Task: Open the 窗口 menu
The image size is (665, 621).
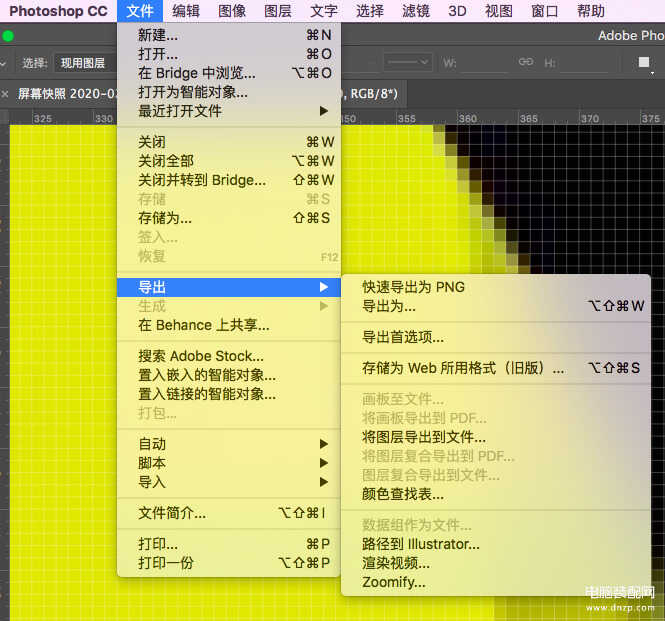Action: [545, 11]
